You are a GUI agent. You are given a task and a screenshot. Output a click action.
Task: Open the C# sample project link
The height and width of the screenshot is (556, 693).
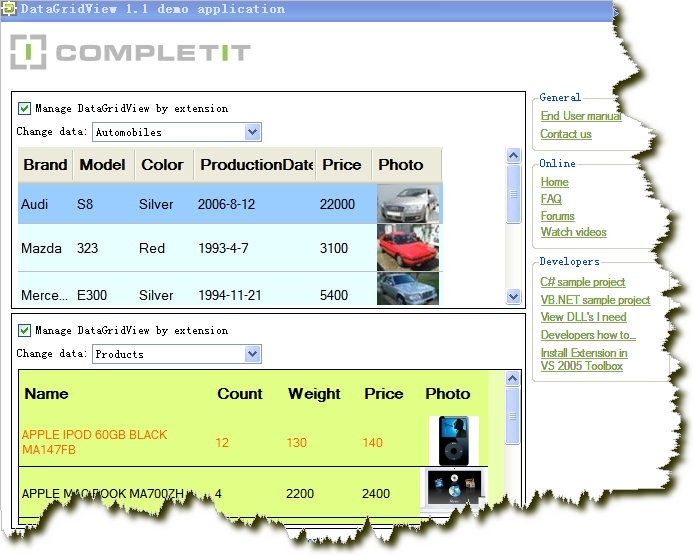pyautogui.click(x=583, y=282)
